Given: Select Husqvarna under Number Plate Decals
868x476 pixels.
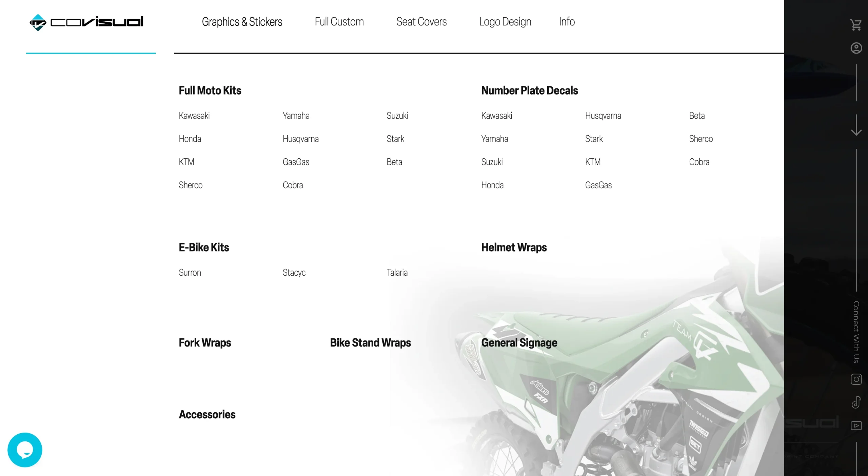Looking at the screenshot, I should tap(603, 116).
